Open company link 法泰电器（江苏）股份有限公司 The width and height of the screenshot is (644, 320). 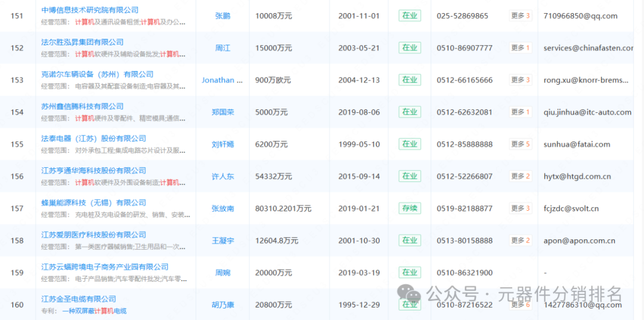(94, 138)
